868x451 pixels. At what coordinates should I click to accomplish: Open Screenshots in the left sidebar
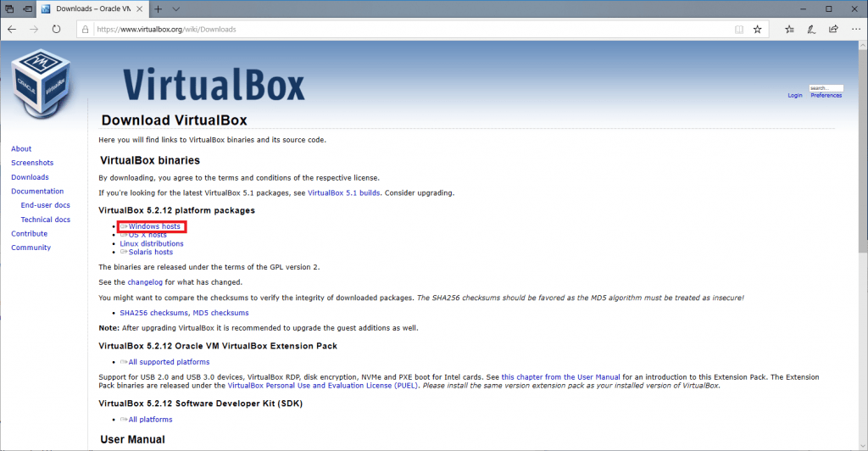32,163
